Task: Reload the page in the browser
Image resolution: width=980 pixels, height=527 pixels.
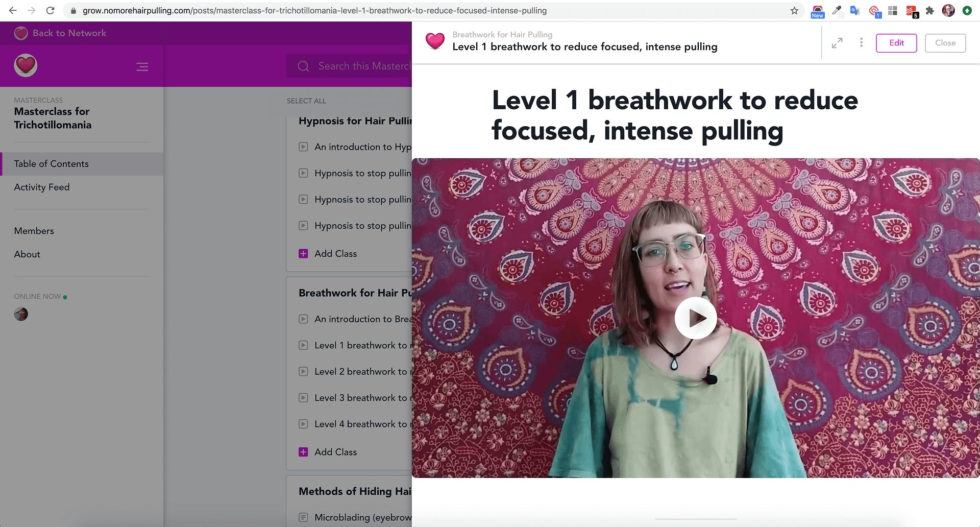Action: [50, 11]
